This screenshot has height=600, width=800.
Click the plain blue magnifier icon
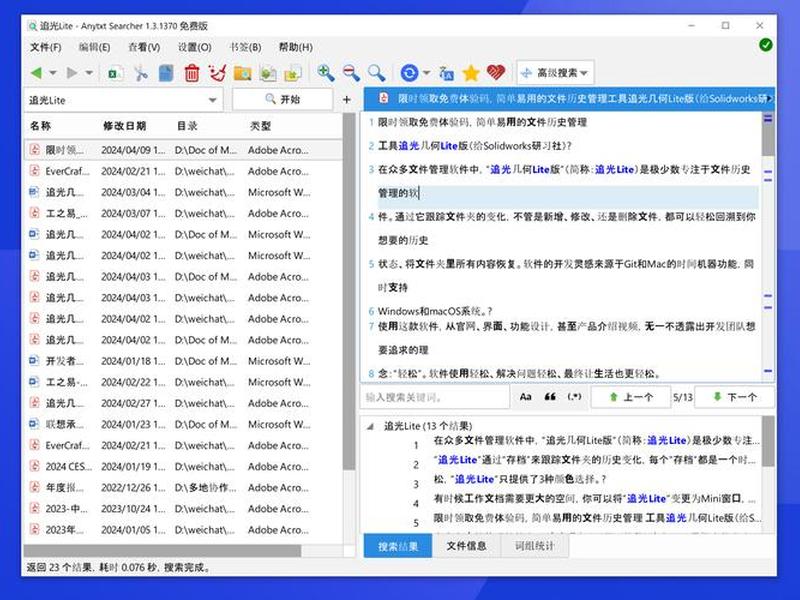pyautogui.click(x=377, y=73)
